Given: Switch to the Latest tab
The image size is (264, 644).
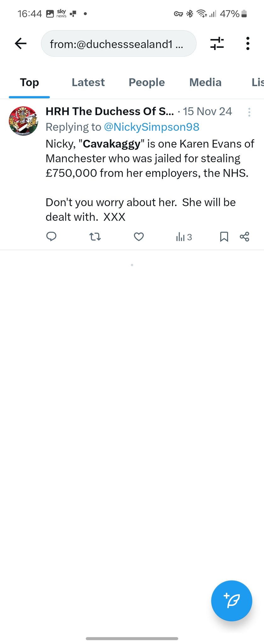Looking at the screenshot, I should [x=88, y=82].
